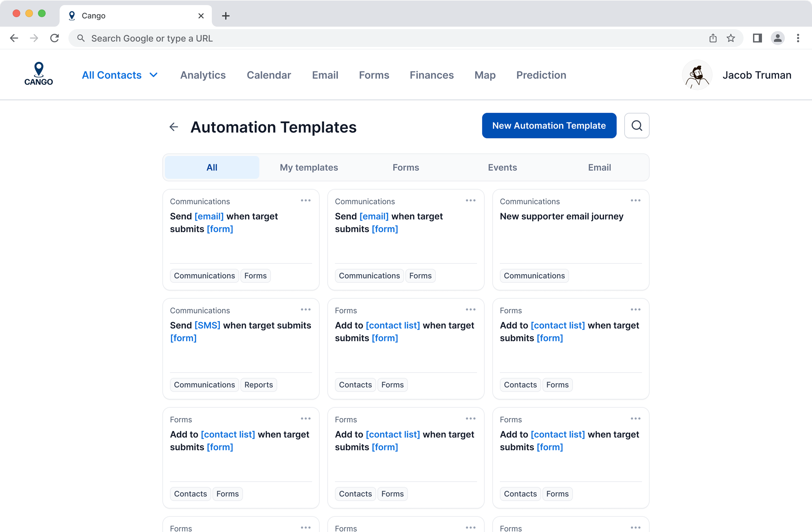Reload the page with the refresh icon
Image resolution: width=812 pixels, height=532 pixels.
pos(55,38)
